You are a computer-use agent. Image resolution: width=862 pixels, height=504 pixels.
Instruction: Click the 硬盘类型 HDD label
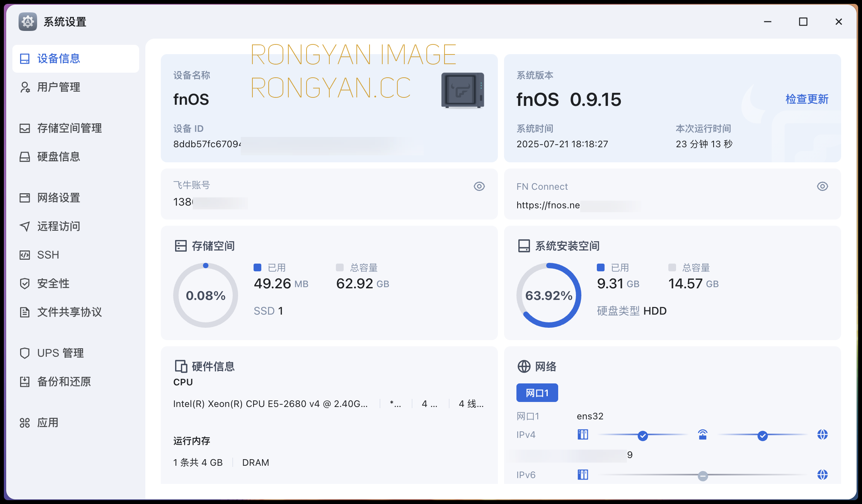coord(632,311)
